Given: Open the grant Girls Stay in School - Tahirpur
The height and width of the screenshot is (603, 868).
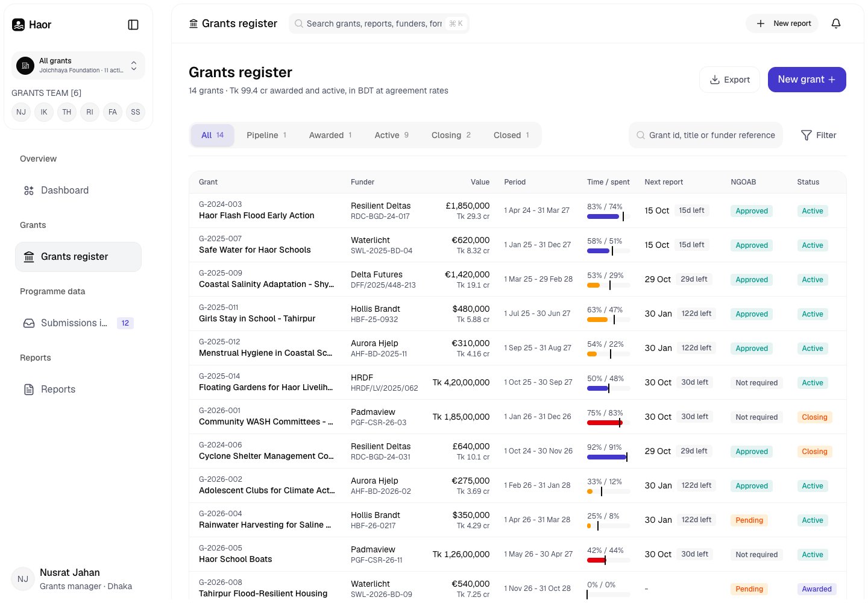Looking at the screenshot, I should 257,318.
